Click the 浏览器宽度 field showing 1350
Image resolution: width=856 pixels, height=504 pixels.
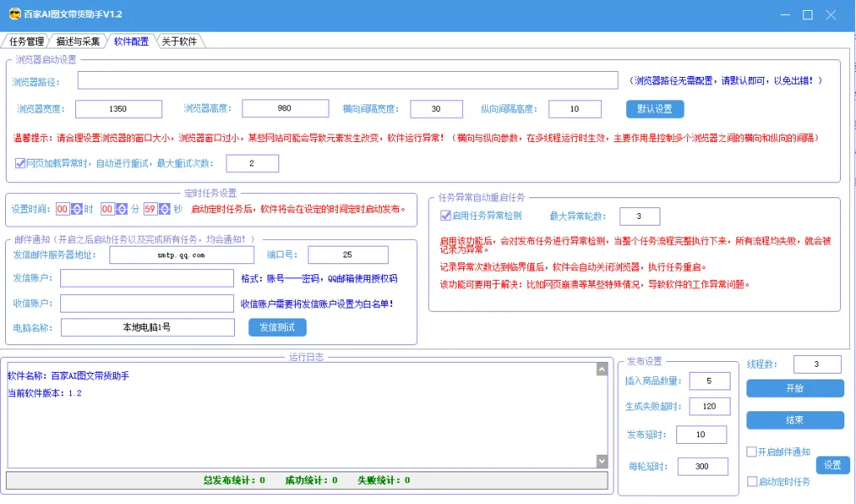[119, 109]
